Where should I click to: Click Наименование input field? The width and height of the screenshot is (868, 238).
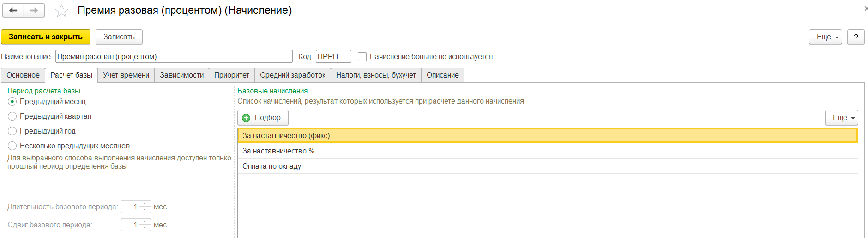click(174, 57)
